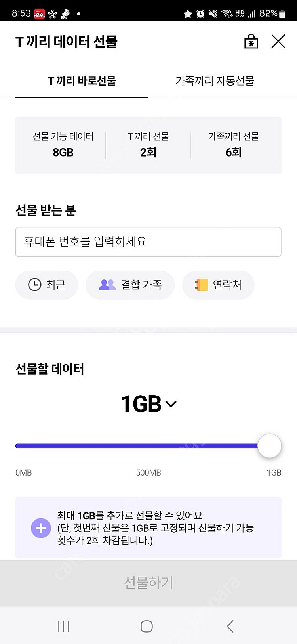Open recent recipients with clock icon
This screenshot has height=644, width=297.
tap(46, 285)
